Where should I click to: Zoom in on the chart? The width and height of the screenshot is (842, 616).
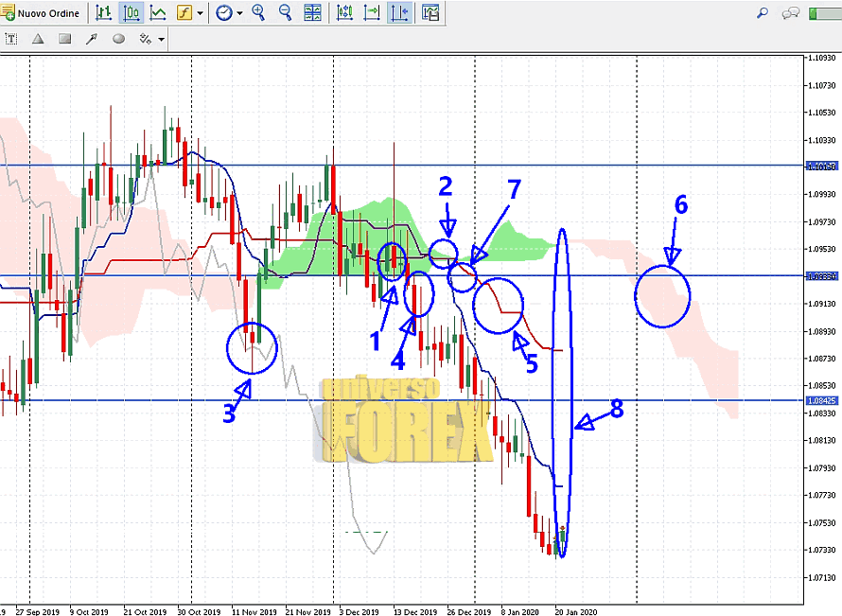(x=258, y=13)
